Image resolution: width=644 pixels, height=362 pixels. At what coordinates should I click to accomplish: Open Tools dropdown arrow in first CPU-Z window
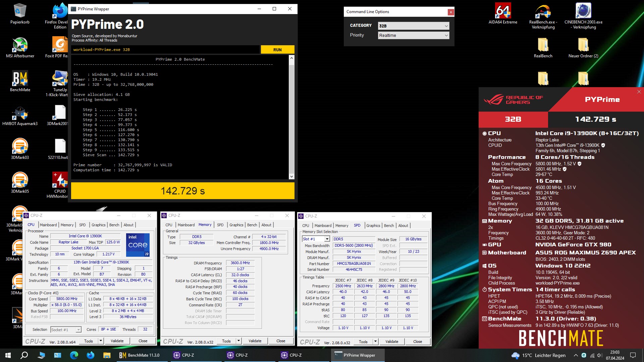click(100, 341)
